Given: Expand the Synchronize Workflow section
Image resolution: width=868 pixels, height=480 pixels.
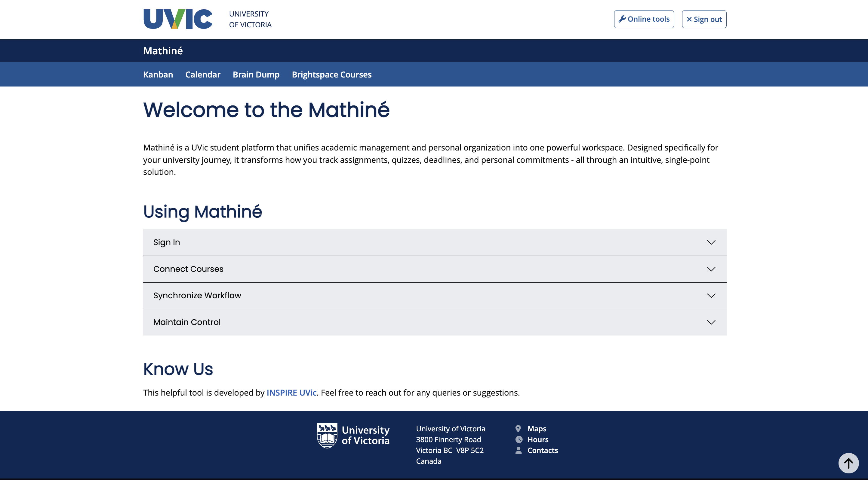Looking at the screenshot, I should pos(435,296).
